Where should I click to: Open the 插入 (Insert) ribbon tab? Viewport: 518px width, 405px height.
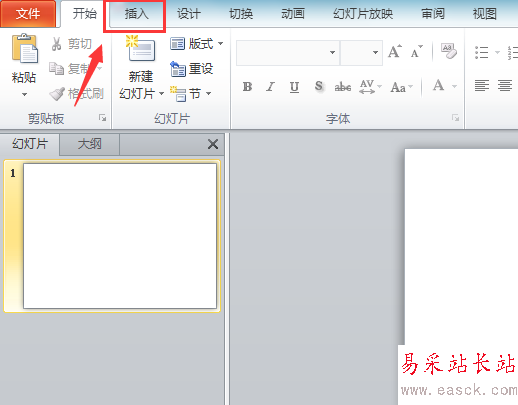(136, 14)
